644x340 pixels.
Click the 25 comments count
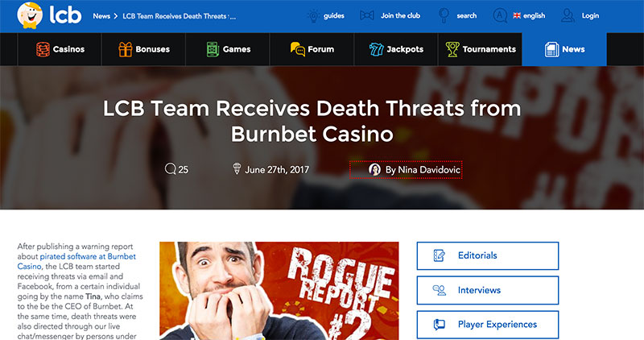(184, 169)
